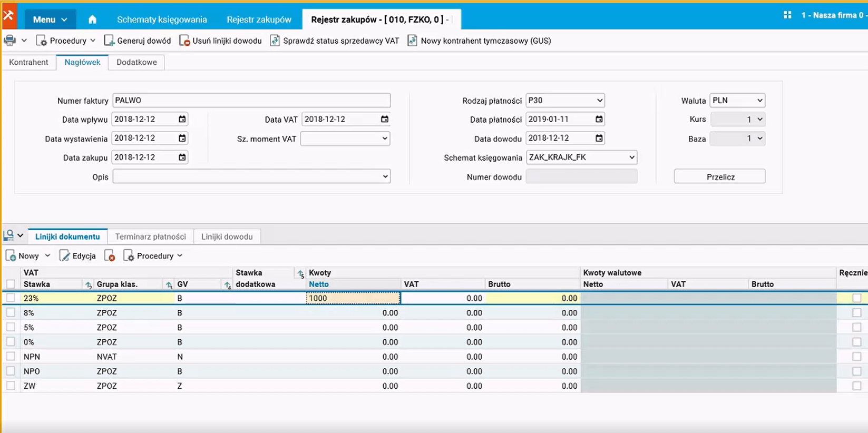This screenshot has width=868, height=433.
Task: Open the Terminarz płatności tab
Action: 150,237
